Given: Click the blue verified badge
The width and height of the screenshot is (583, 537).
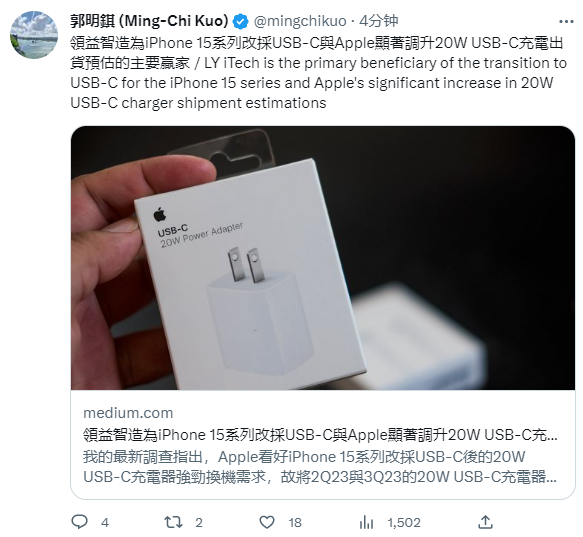Looking at the screenshot, I should (241, 22).
